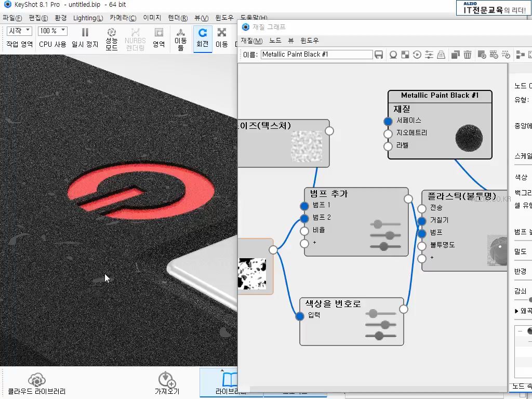
Task: Click the 지오메트리 input socket
Action: pyautogui.click(x=388, y=134)
